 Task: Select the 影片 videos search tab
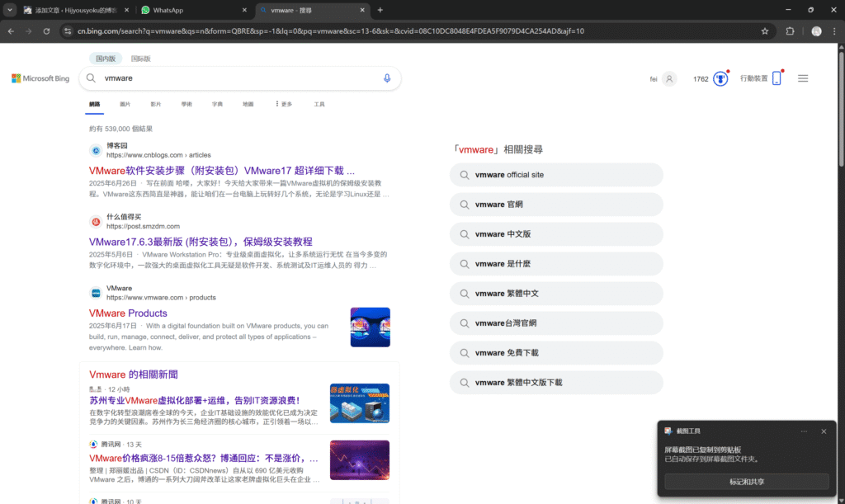tap(156, 104)
